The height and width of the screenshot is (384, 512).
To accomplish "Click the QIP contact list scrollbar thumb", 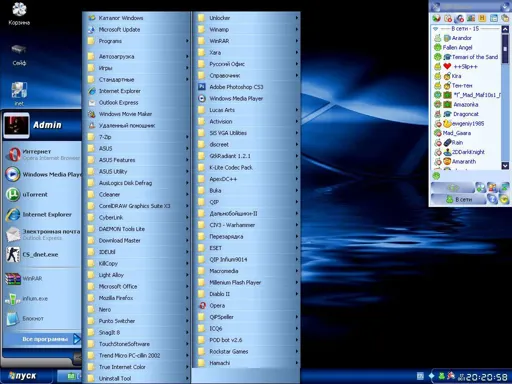I will (x=505, y=49).
